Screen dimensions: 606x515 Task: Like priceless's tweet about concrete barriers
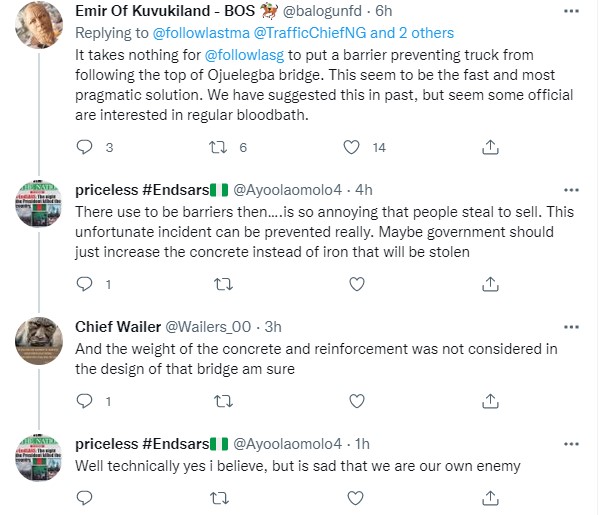pos(352,284)
